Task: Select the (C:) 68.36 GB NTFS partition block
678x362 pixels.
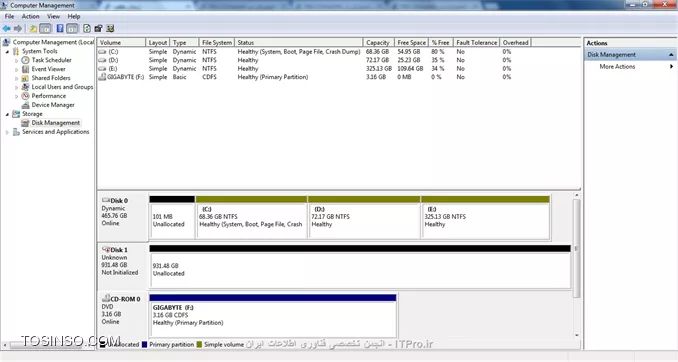Action: 251,217
